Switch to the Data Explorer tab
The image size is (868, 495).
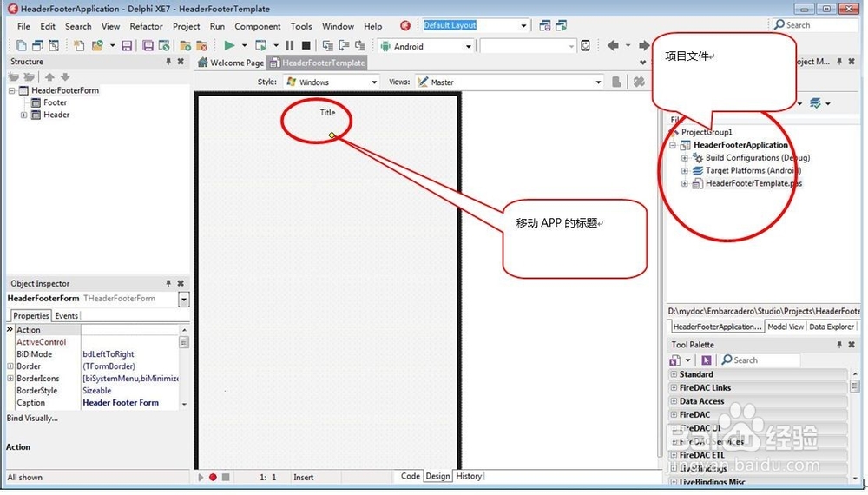click(x=832, y=327)
